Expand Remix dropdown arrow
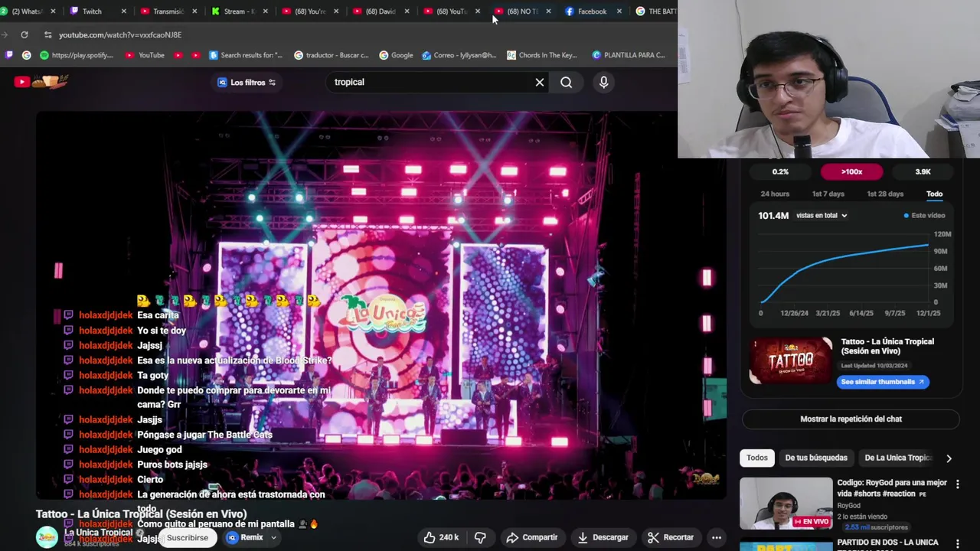Image resolution: width=980 pixels, height=551 pixels. [x=273, y=537]
